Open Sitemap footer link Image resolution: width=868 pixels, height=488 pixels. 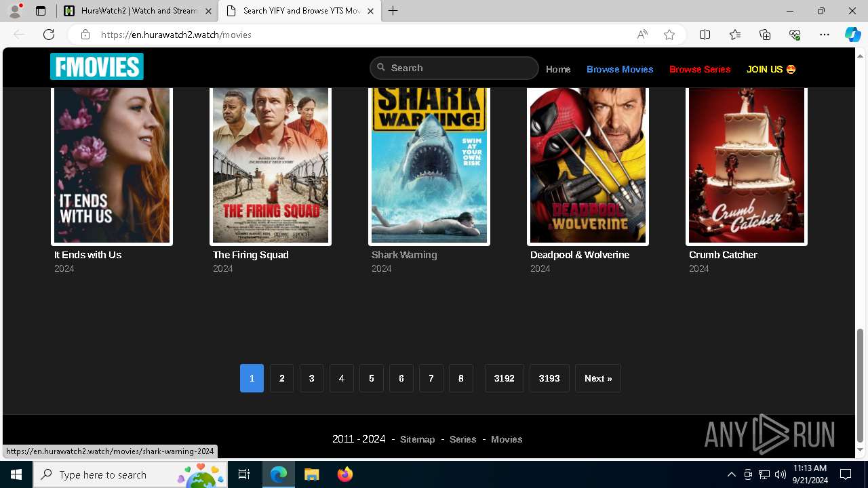click(417, 439)
